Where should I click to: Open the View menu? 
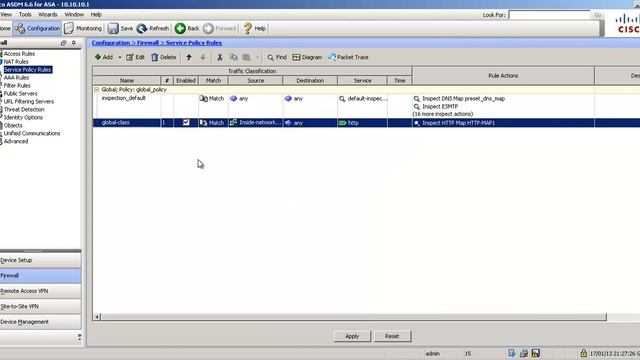[6, 14]
